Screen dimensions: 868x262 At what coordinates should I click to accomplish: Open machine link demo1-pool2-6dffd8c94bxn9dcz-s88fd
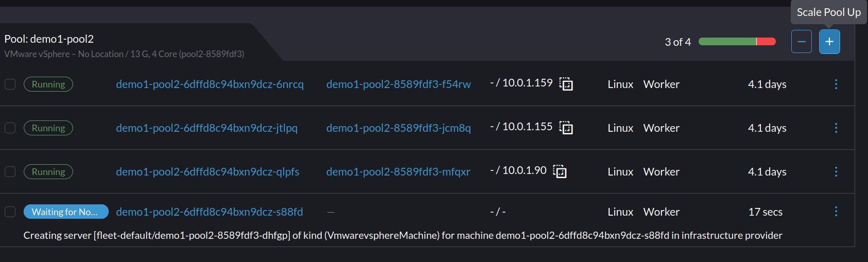[209, 212]
